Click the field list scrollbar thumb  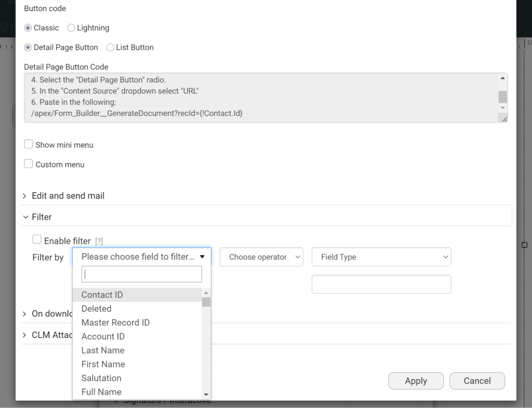pos(206,302)
